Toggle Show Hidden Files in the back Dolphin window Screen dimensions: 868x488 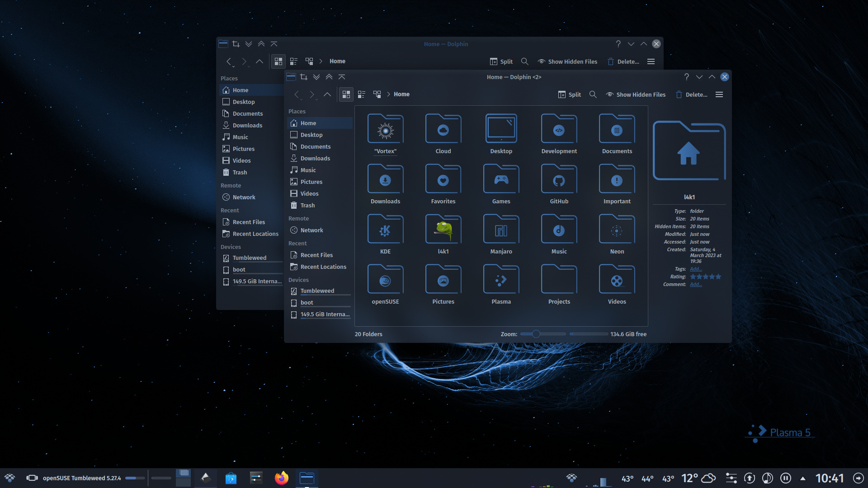(x=567, y=61)
